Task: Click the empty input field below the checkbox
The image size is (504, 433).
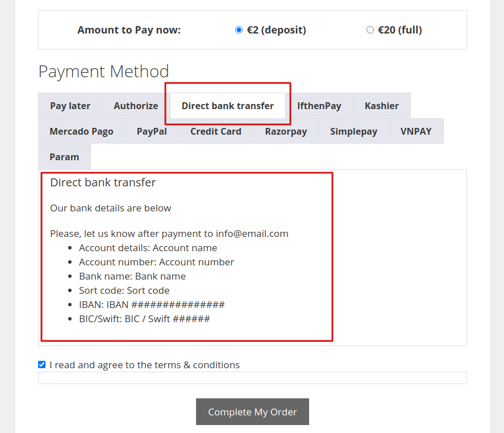Action: [x=252, y=377]
